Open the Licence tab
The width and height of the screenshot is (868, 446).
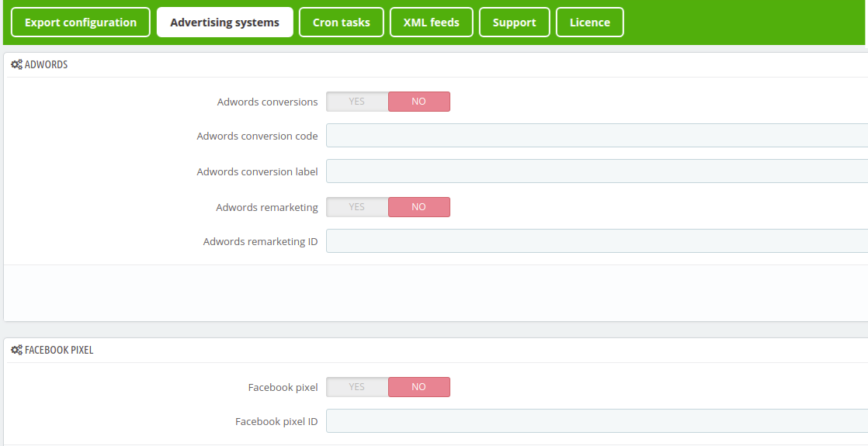point(589,22)
